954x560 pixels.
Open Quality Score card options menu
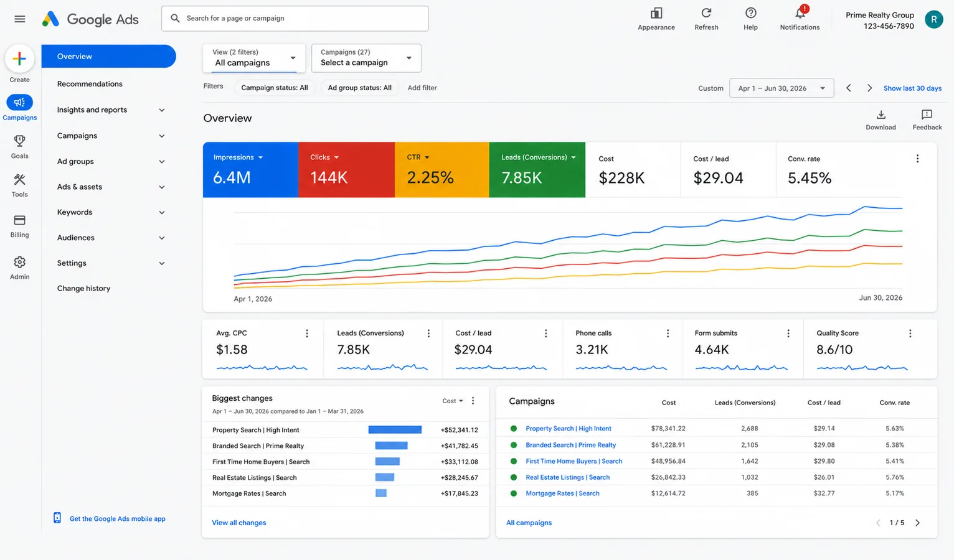(x=910, y=334)
